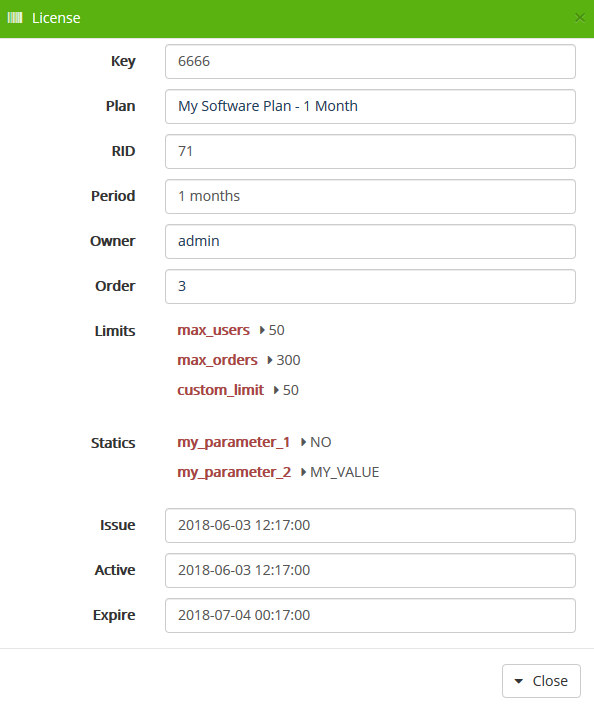Focus the RID field showing 71
Viewport: 594px width, 710px height.
[370, 151]
